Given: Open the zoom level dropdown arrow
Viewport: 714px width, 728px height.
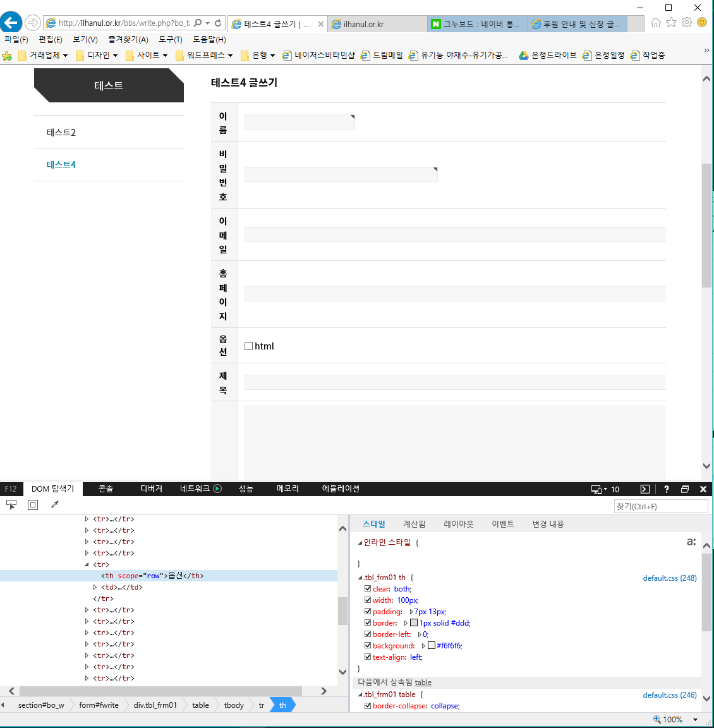Looking at the screenshot, I should pyautogui.click(x=696, y=720).
